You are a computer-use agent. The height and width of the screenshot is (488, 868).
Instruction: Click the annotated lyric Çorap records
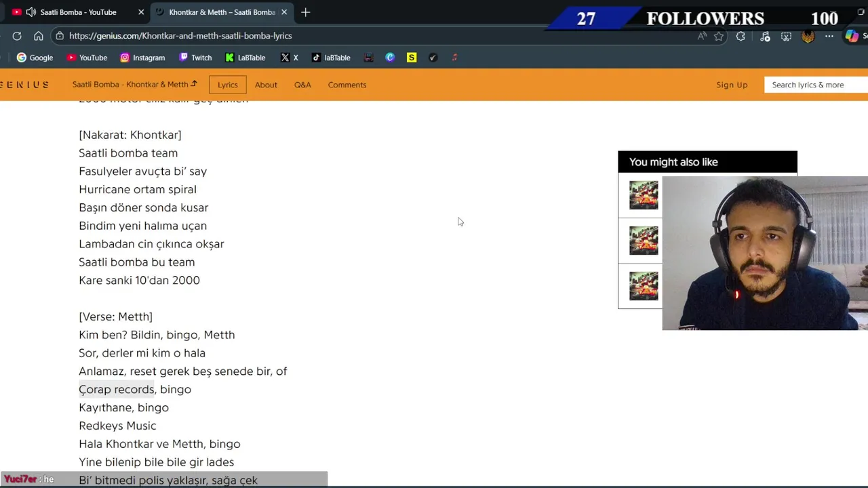[x=117, y=390]
